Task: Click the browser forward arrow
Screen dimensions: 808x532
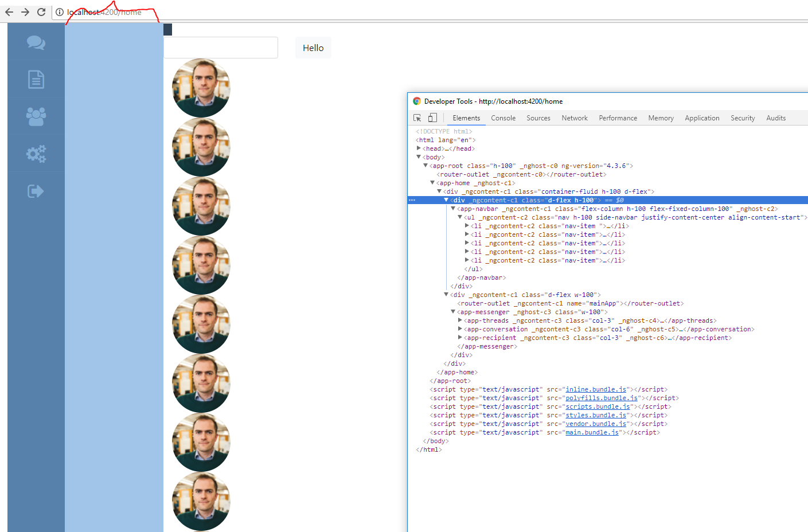Action: tap(25, 12)
